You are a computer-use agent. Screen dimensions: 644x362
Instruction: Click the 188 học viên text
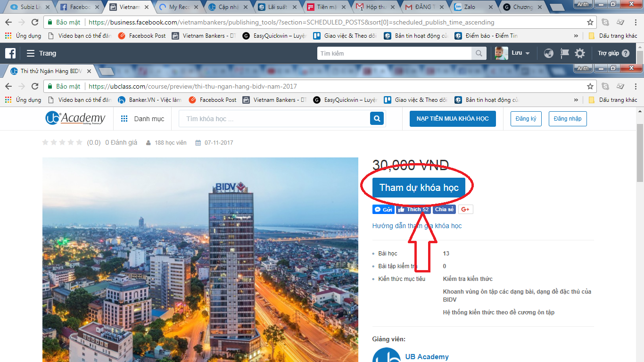(170, 143)
